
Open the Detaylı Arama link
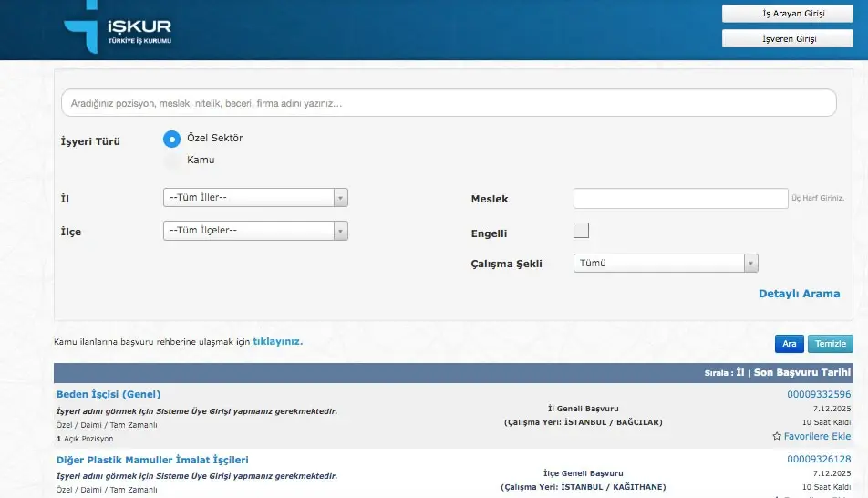799,294
